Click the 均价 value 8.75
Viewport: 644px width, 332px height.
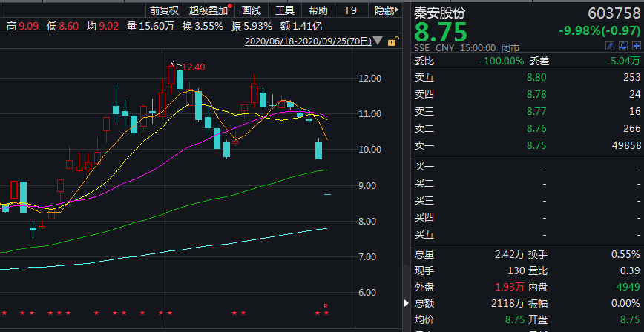point(515,320)
